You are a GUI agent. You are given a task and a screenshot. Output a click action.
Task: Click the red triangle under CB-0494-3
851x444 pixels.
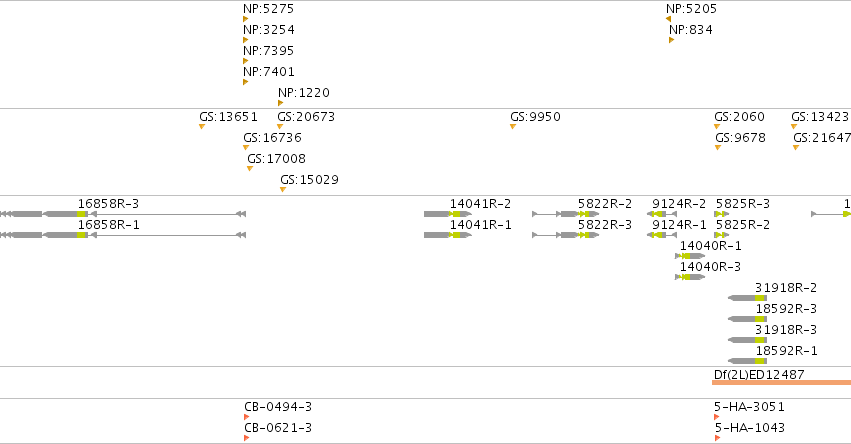click(246, 417)
